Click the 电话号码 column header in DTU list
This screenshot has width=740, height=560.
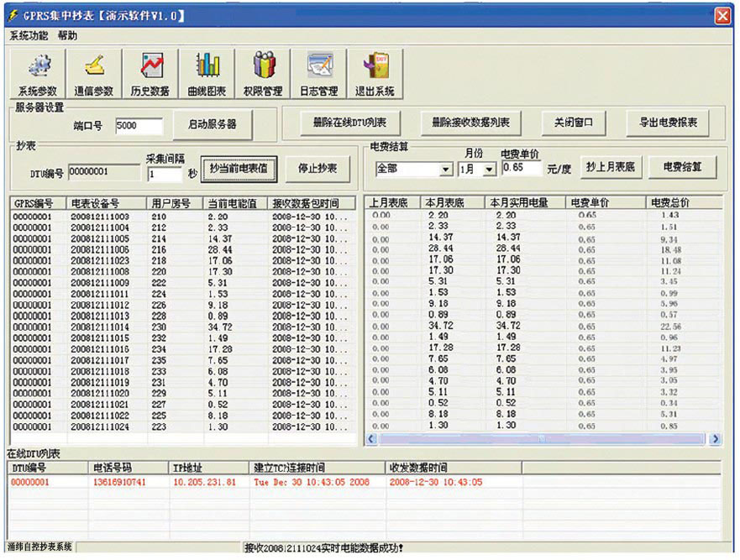coord(129,468)
